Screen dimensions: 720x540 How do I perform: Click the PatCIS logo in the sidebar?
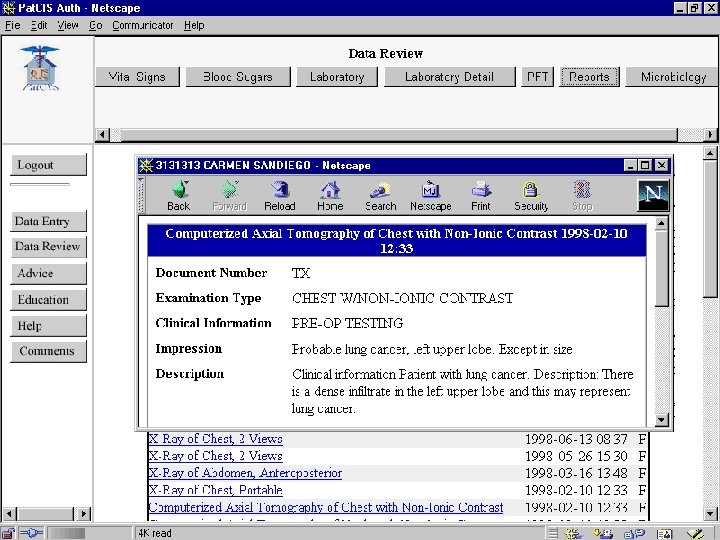(40, 68)
